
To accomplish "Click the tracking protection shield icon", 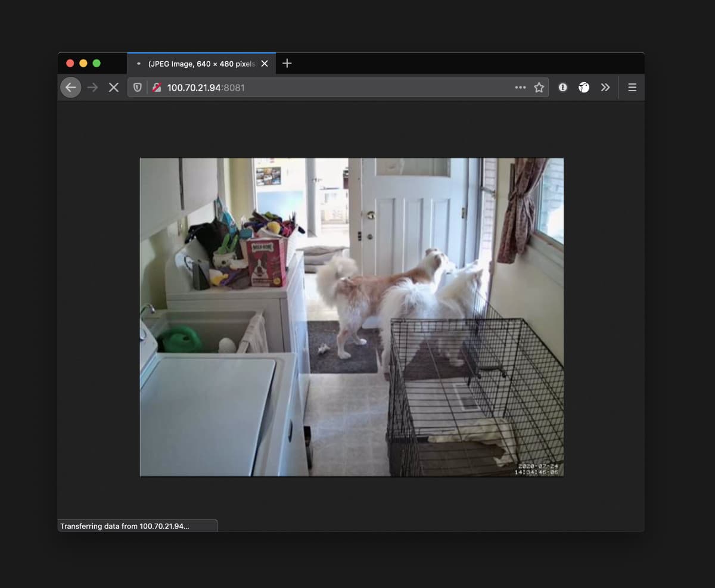I will pyautogui.click(x=138, y=87).
